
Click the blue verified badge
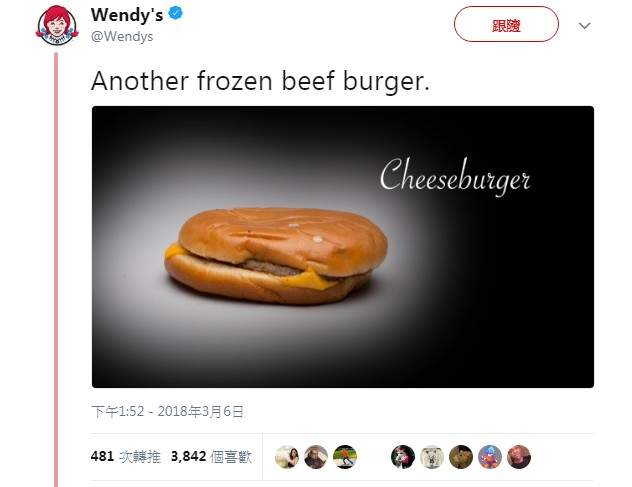(175, 13)
